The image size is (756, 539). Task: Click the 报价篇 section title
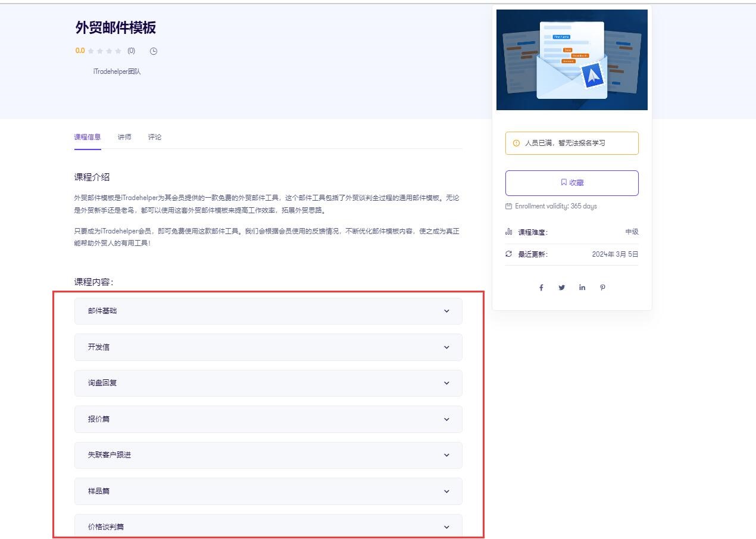click(99, 419)
